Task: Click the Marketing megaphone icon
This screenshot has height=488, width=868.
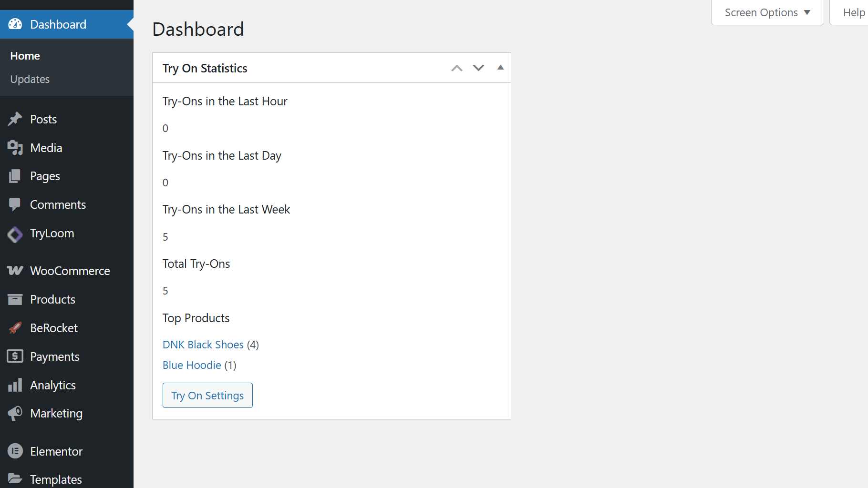Action: point(15,413)
